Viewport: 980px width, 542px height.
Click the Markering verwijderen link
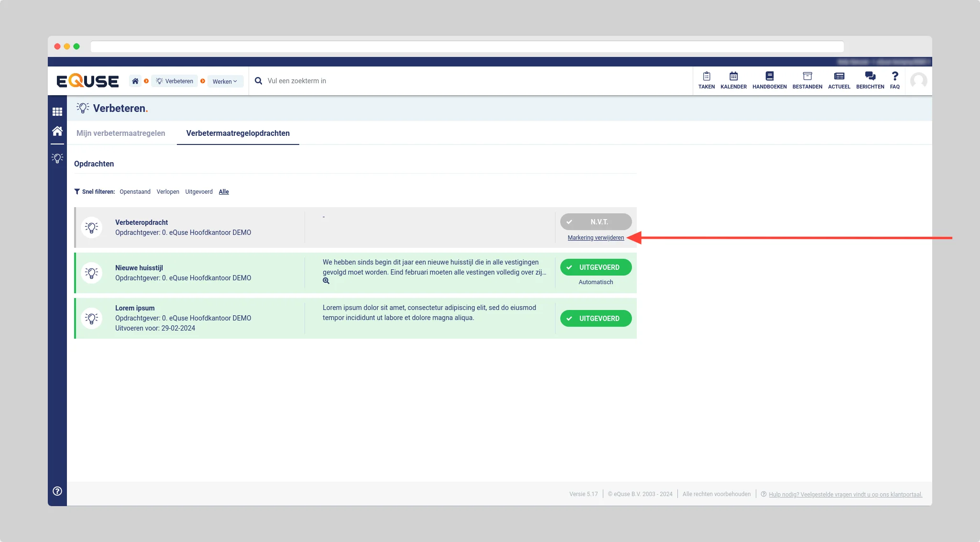[x=596, y=238]
